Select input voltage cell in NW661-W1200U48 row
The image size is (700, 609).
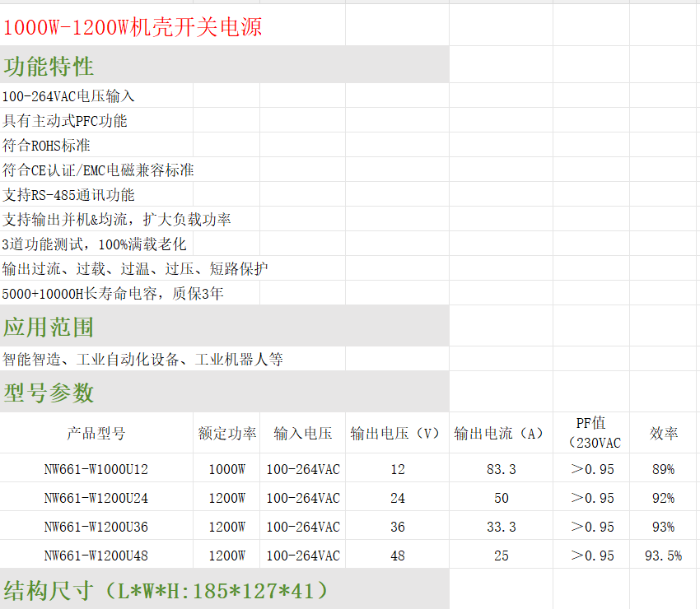point(303,556)
